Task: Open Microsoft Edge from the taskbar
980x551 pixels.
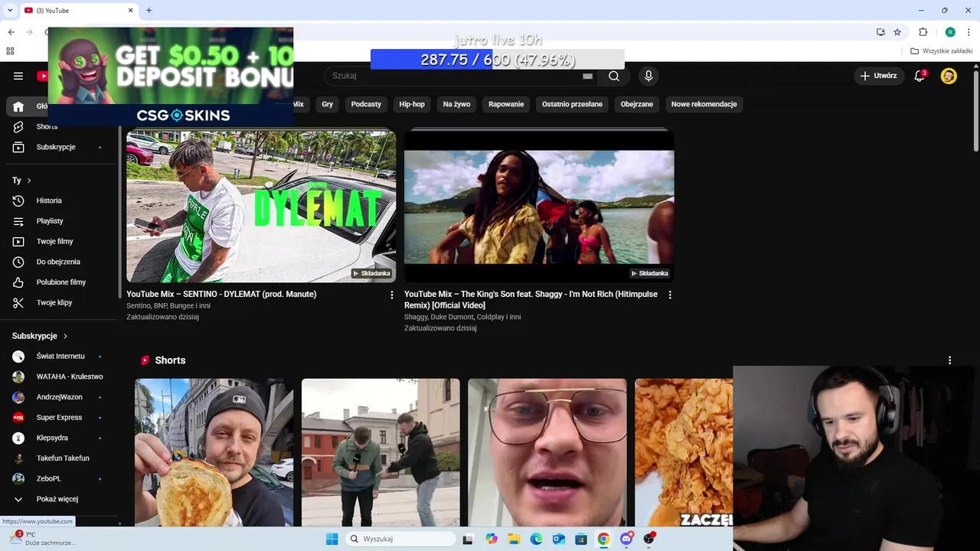Action: (536, 539)
